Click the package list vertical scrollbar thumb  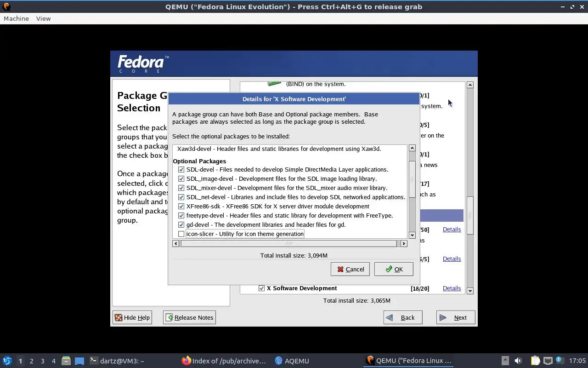(412, 179)
